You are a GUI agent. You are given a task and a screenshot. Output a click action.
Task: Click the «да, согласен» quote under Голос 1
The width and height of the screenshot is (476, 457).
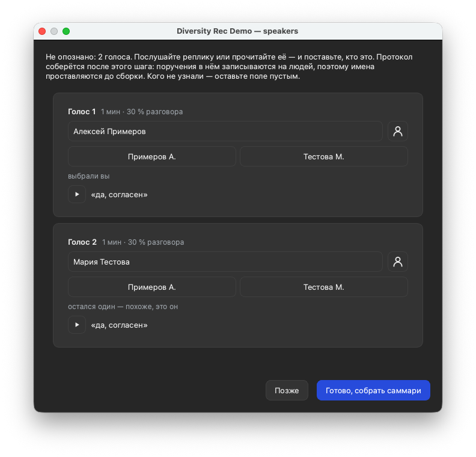(x=120, y=195)
